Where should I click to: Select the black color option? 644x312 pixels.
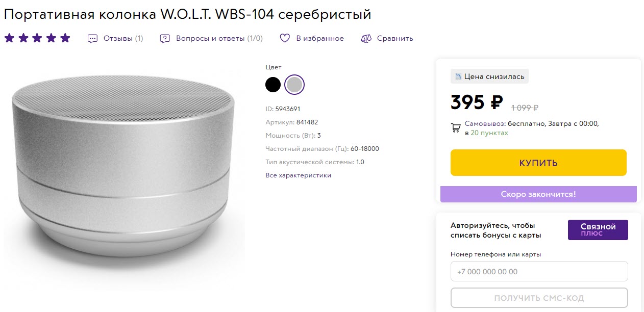pyautogui.click(x=273, y=84)
